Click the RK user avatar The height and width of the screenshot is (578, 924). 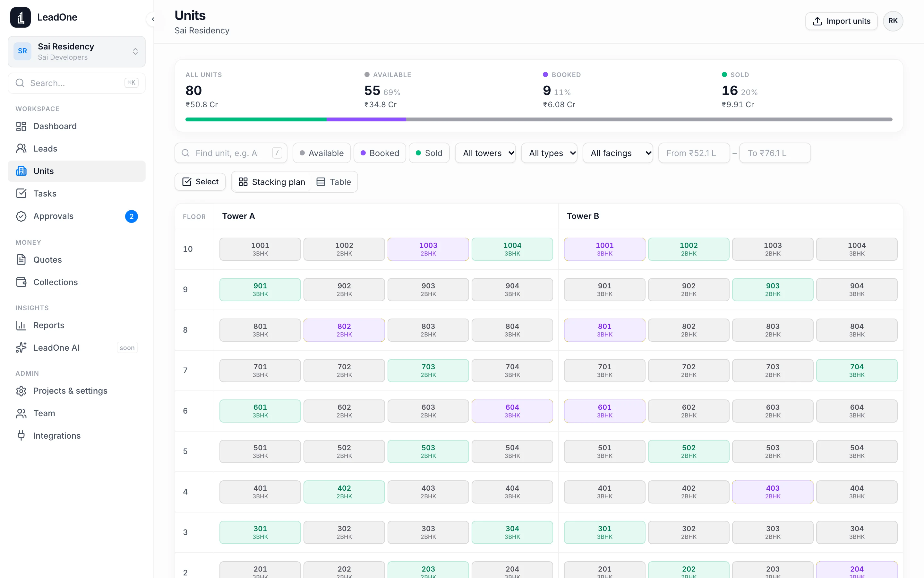[893, 21]
